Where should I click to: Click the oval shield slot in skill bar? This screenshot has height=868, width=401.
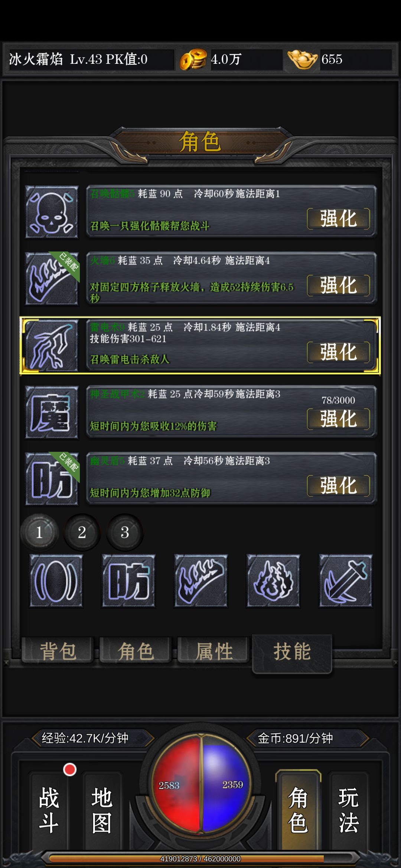(56, 581)
